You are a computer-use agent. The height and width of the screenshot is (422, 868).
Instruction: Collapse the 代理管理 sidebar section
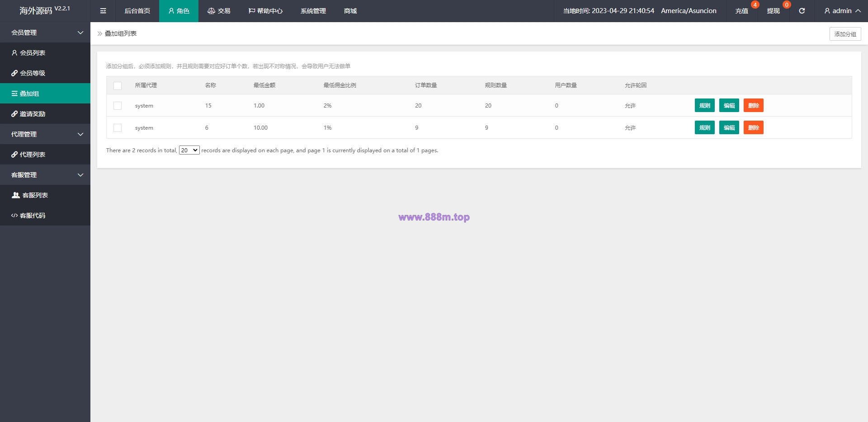pos(45,134)
